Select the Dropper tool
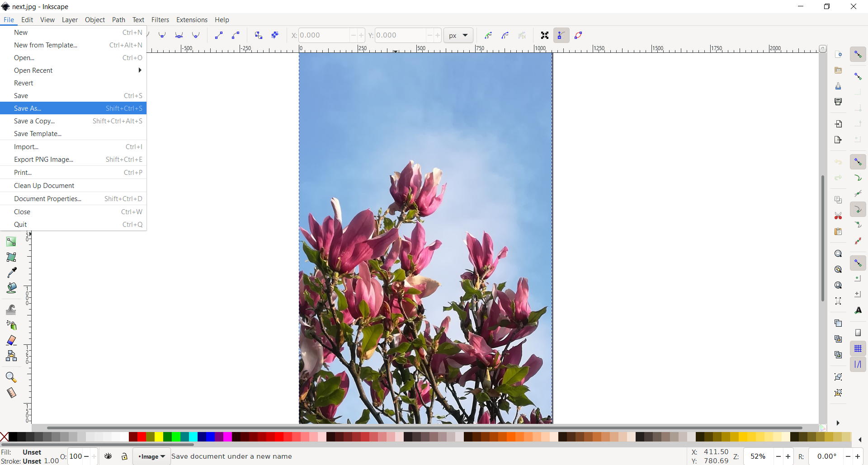Image resolution: width=868 pixels, height=465 pixels. click(11, 272)
